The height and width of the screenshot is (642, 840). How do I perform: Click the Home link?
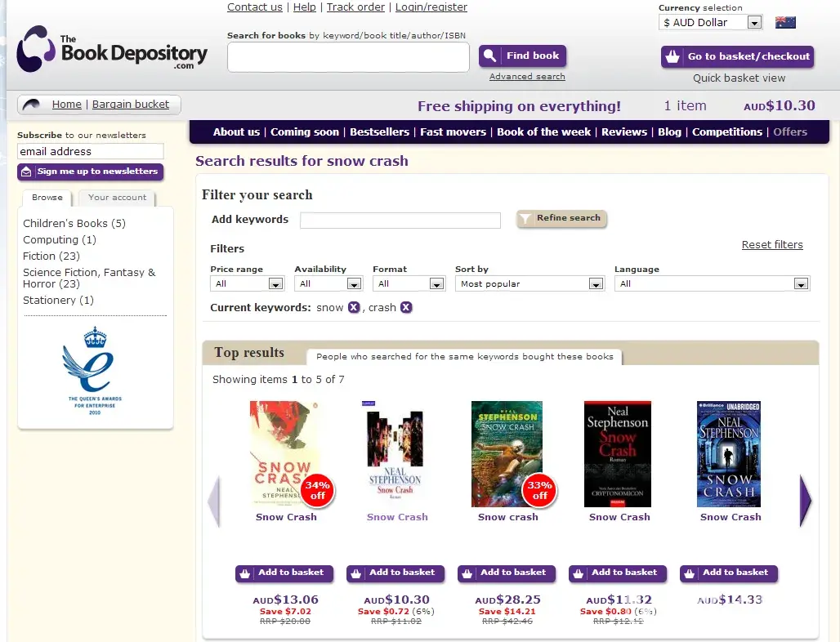coord(66,105)
